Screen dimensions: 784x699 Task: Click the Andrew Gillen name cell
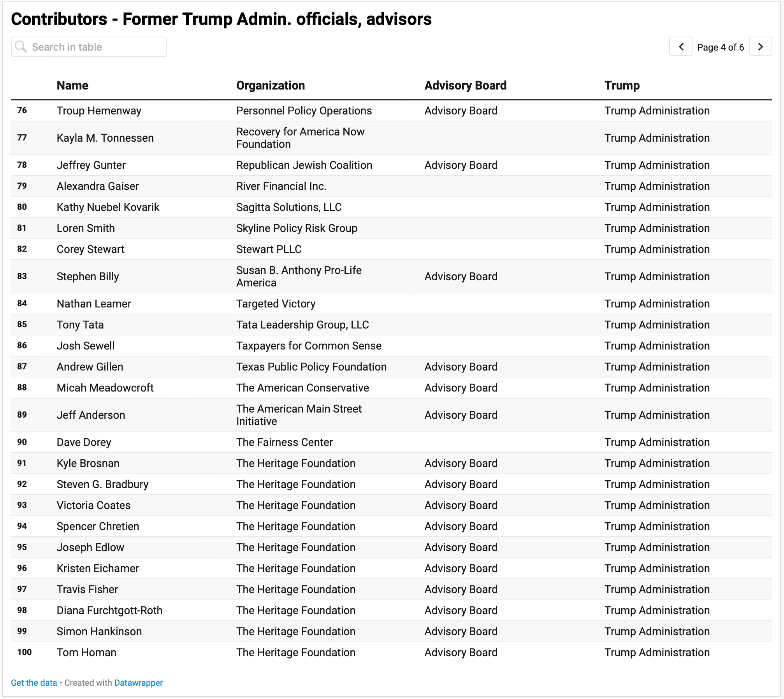pos(90,367)
